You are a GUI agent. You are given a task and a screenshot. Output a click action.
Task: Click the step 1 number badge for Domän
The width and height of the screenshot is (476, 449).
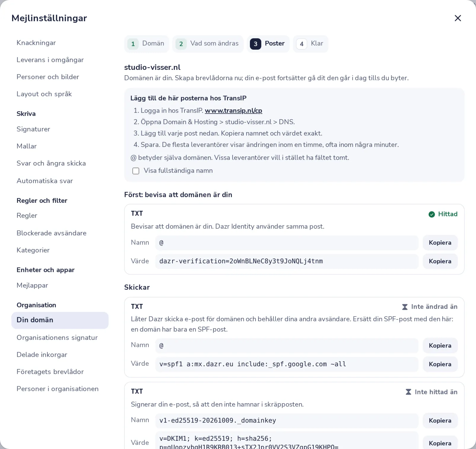[133, 44]
